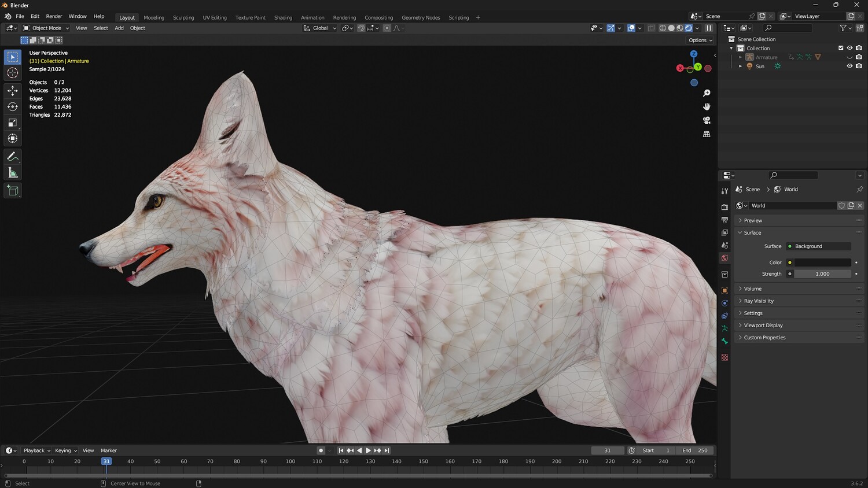Select the Annotate pencil tool

click(x=13, y=157)
